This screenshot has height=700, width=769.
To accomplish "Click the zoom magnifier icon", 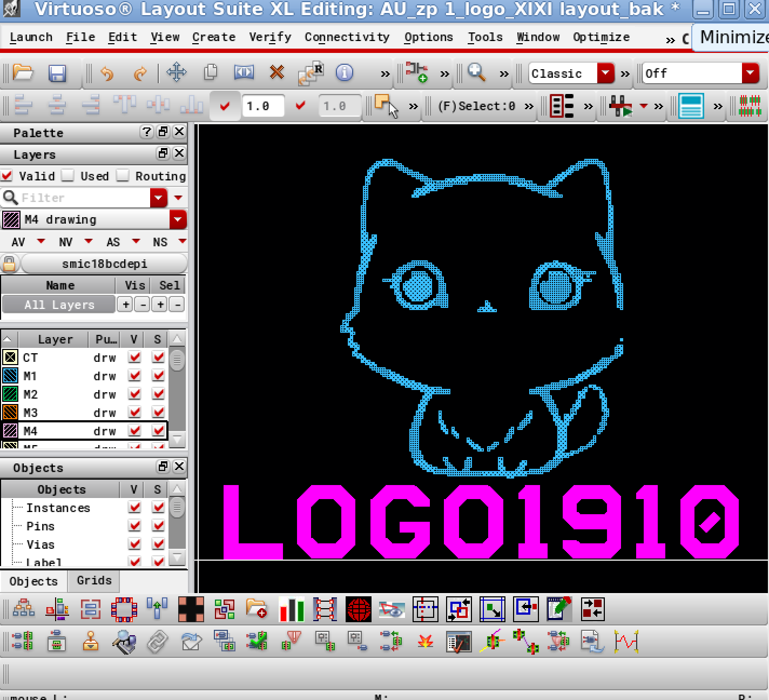I will 477,72.
